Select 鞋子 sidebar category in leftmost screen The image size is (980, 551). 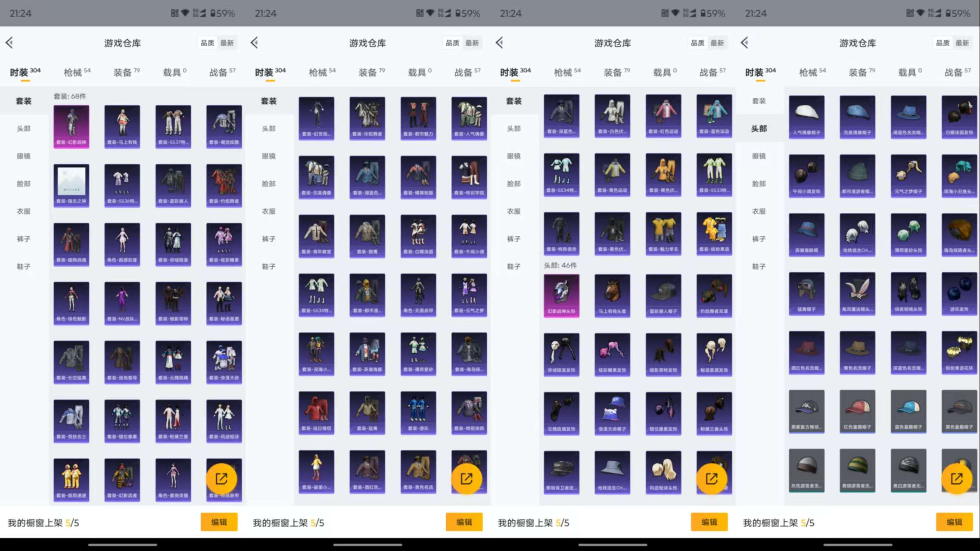point(24,266)
